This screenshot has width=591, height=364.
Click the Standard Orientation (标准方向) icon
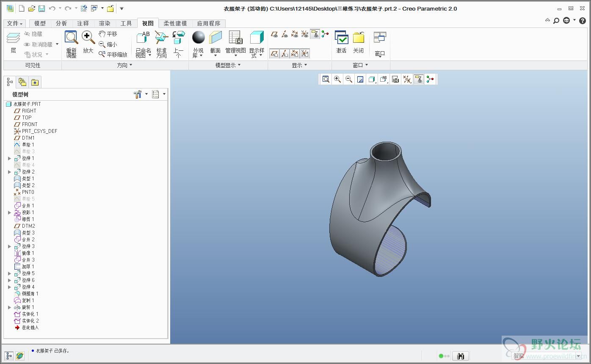click(161, 38)
